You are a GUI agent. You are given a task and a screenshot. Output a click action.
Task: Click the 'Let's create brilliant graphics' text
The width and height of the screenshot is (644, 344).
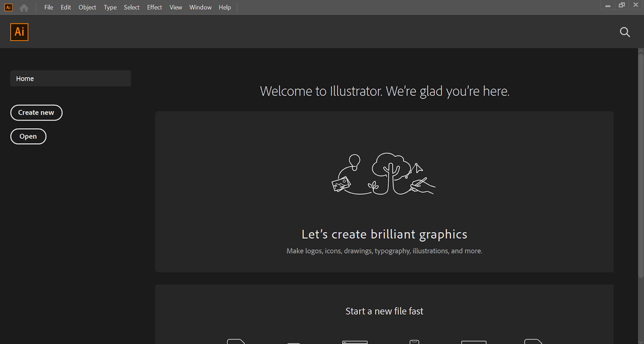(384, 234)
